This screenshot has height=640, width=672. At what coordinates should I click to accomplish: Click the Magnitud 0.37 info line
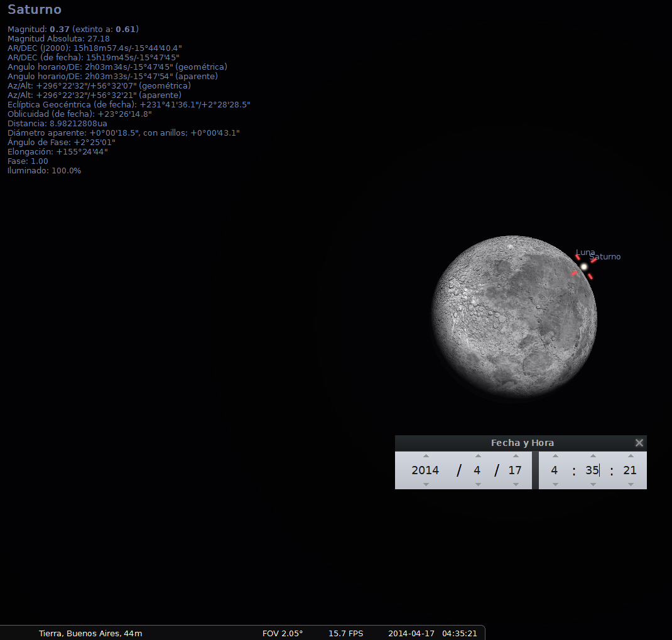(x=73, y=29)
